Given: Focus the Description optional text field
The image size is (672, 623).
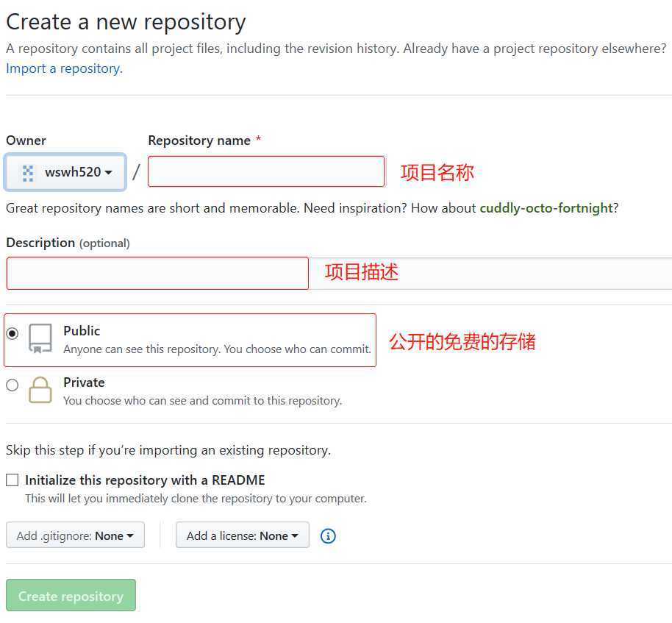Looking at the screenshot, I should click(158, 273).
